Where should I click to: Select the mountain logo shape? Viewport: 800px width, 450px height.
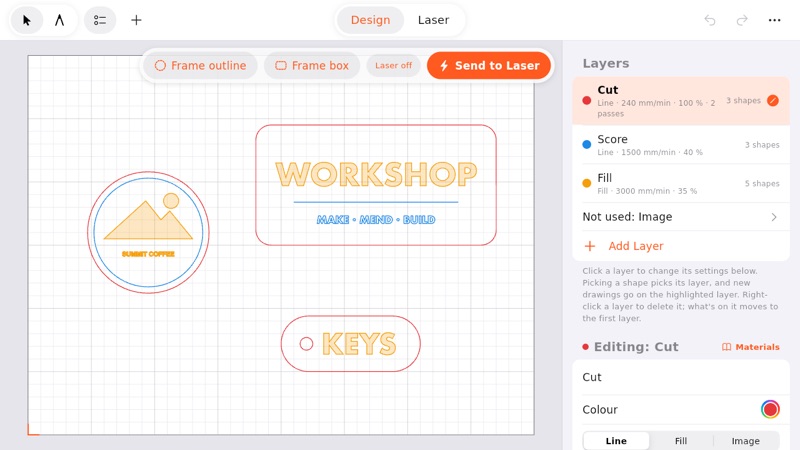coord(148,220)
